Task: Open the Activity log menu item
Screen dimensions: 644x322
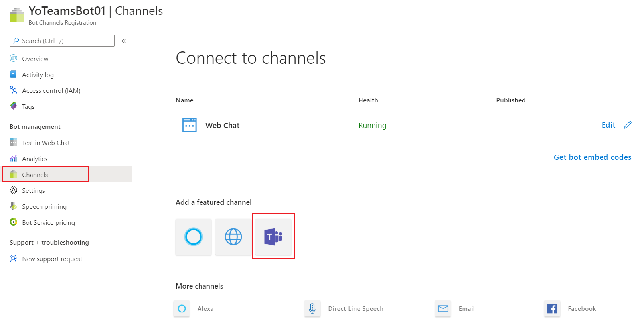Action: (38, 75)
